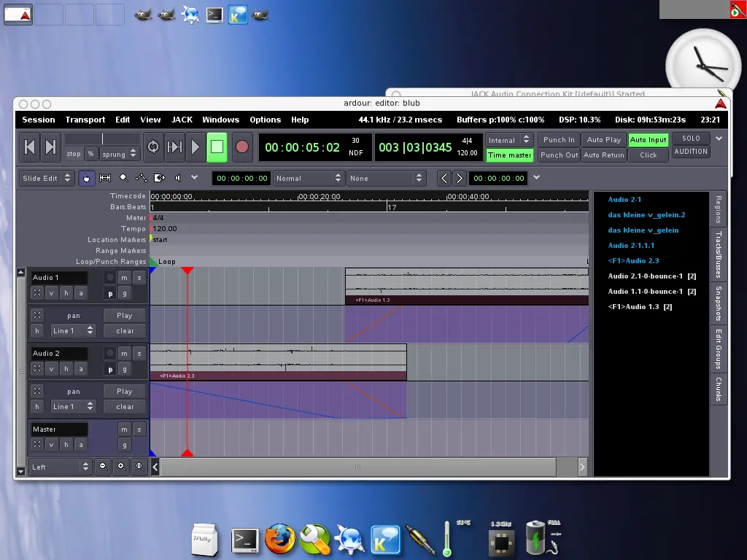Select the zoom magnifier mouse tool
The height and width of the screenshot is (560, 747).
pyautogui.click(x=123, y=178)
